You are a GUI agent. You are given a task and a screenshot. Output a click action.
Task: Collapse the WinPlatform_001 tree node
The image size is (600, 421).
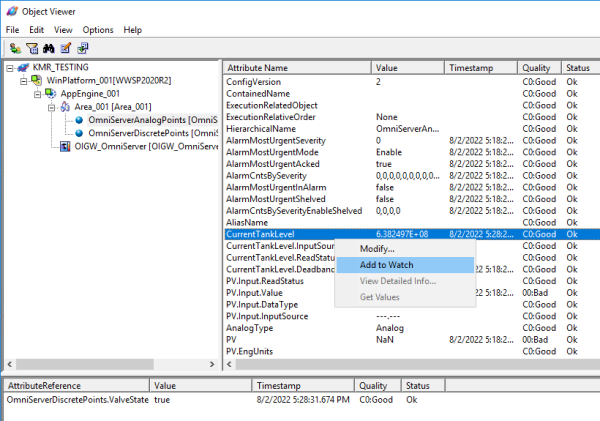point(24,81)
